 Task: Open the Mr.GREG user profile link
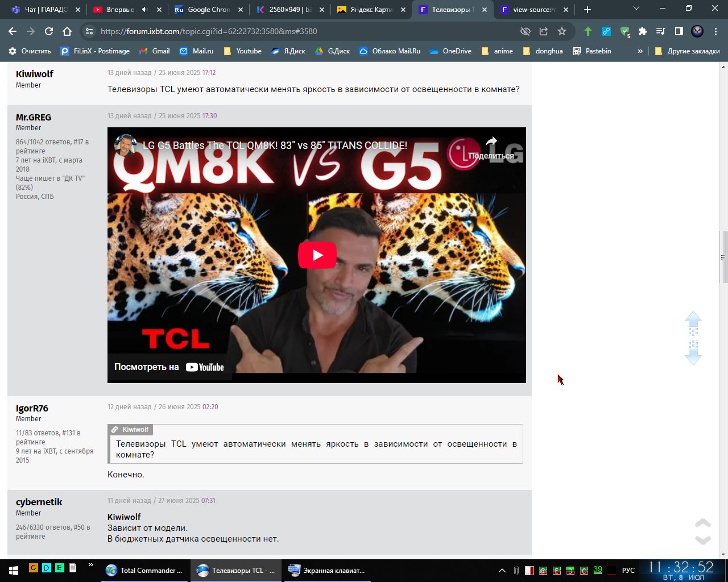[x=34, y=117]
